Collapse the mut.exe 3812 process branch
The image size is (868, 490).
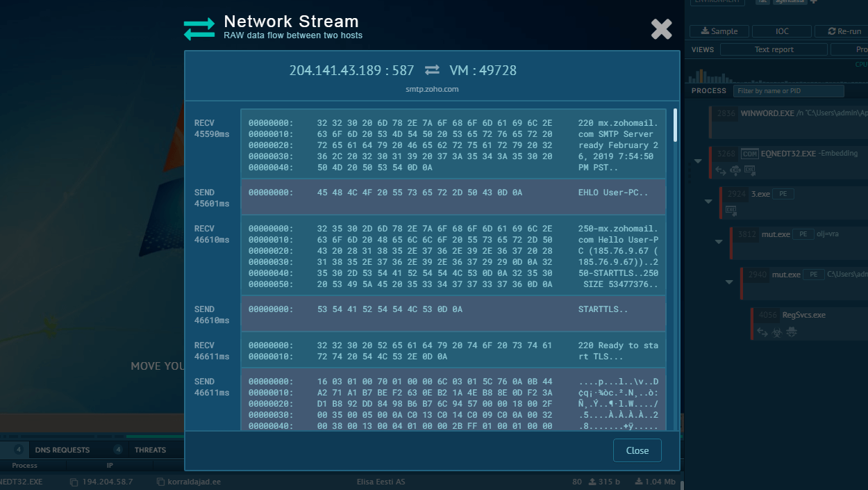coord(719,242)
